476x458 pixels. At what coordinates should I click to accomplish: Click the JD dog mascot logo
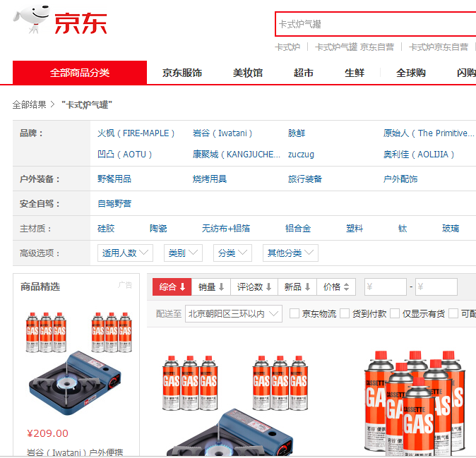point(31,19)
